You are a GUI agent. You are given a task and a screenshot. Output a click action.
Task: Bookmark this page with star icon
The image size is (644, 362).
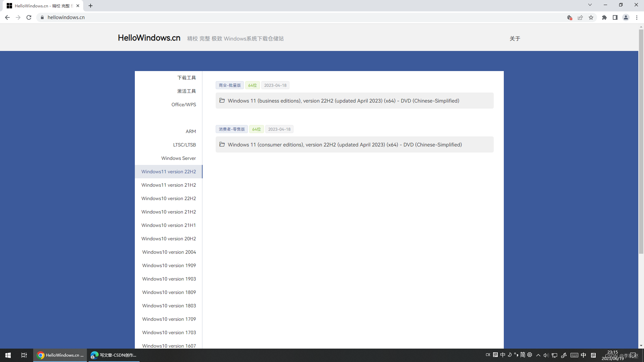(591, 17)
